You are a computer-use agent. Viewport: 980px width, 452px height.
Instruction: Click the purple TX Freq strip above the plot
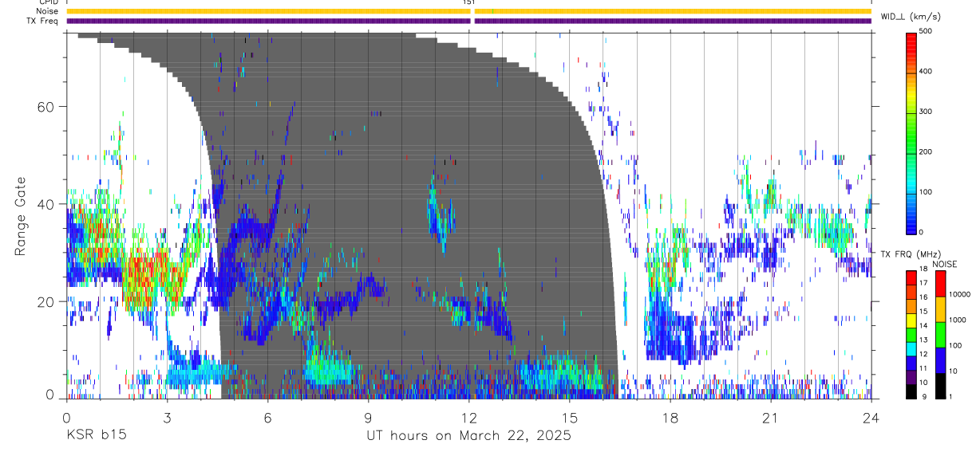(468, 21)
